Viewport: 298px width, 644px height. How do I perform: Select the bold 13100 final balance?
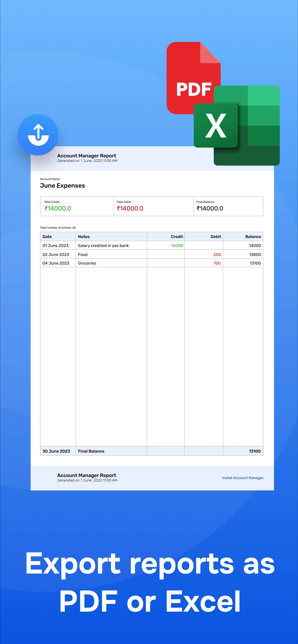[x=255, y=451]
